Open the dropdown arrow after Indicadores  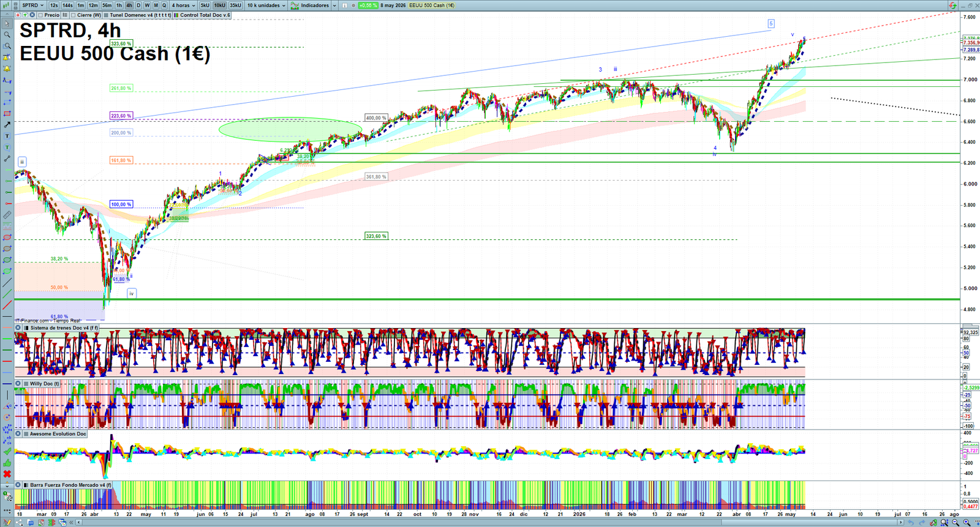click(x=334, y=6)
